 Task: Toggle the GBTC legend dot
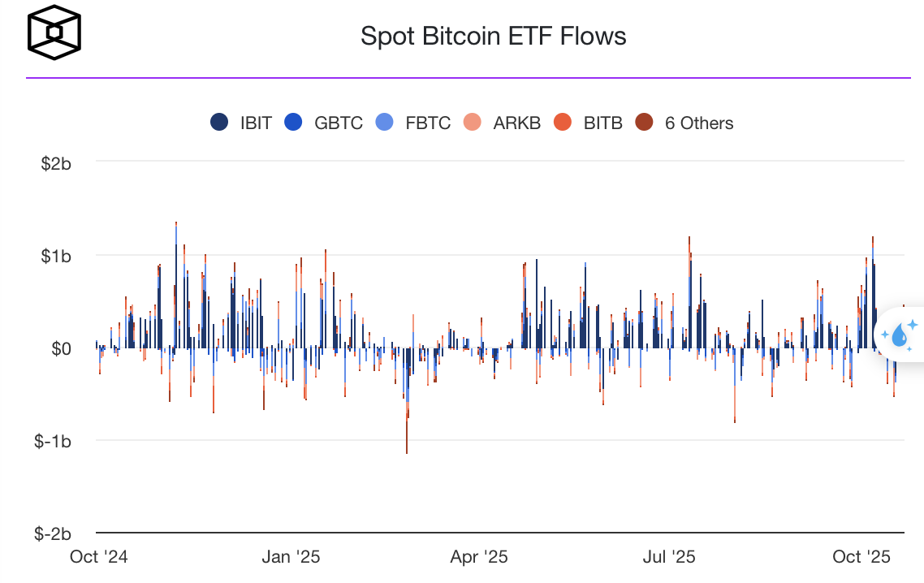(x=293, y=123)
